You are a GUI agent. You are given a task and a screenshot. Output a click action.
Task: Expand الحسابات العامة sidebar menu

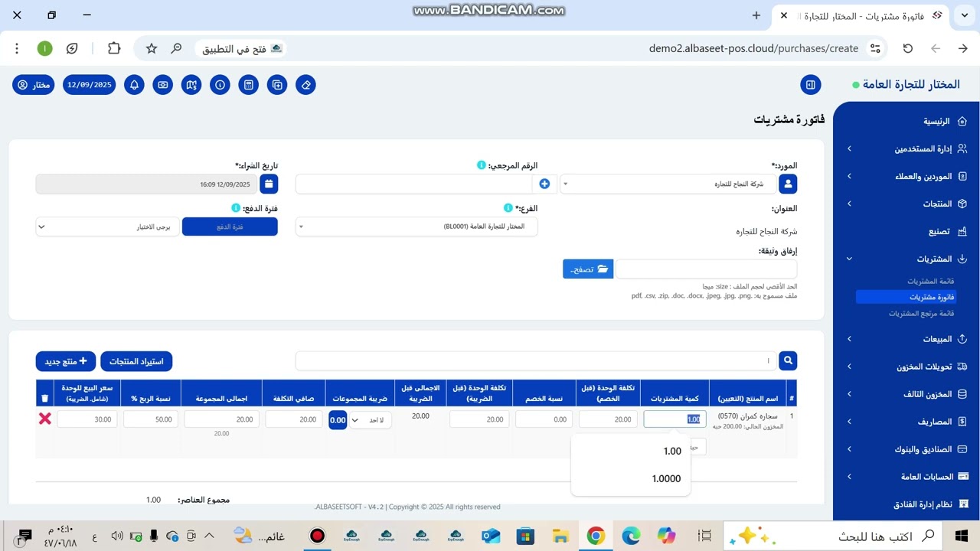(x=907, y=477)
